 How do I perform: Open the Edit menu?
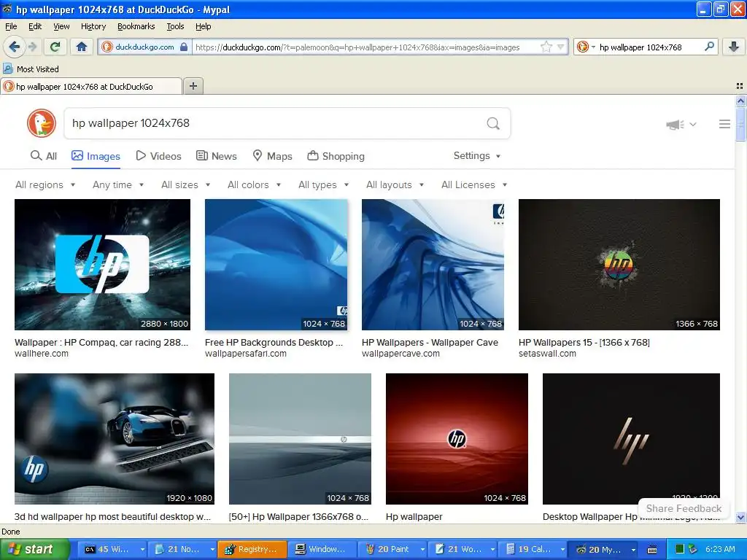(35, 26)
